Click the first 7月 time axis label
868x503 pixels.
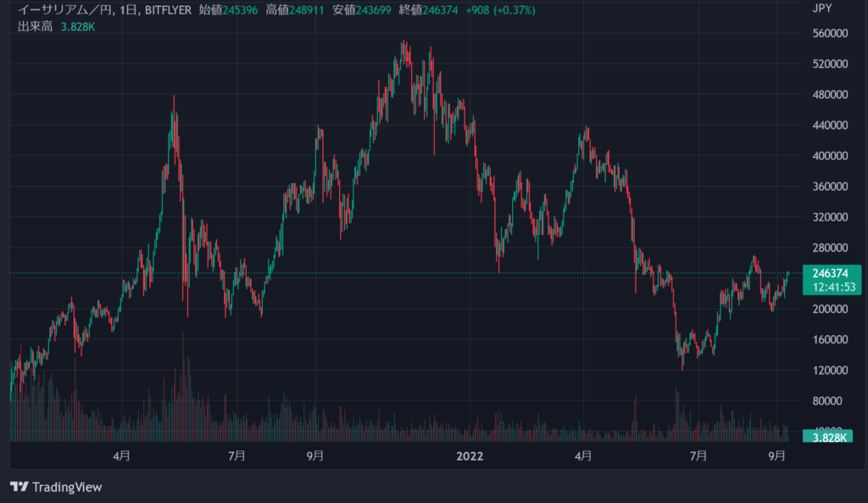click(237, 455)
